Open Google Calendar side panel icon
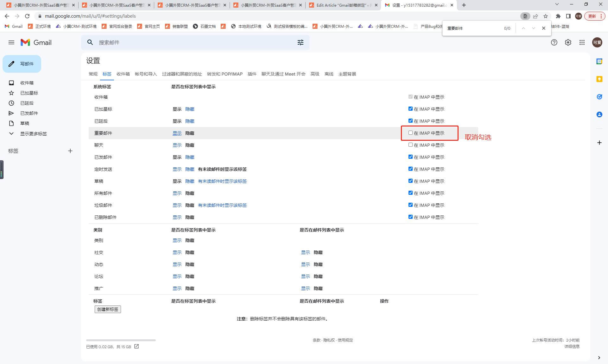This screenshot has height=364, width=608. click(599, 61)
